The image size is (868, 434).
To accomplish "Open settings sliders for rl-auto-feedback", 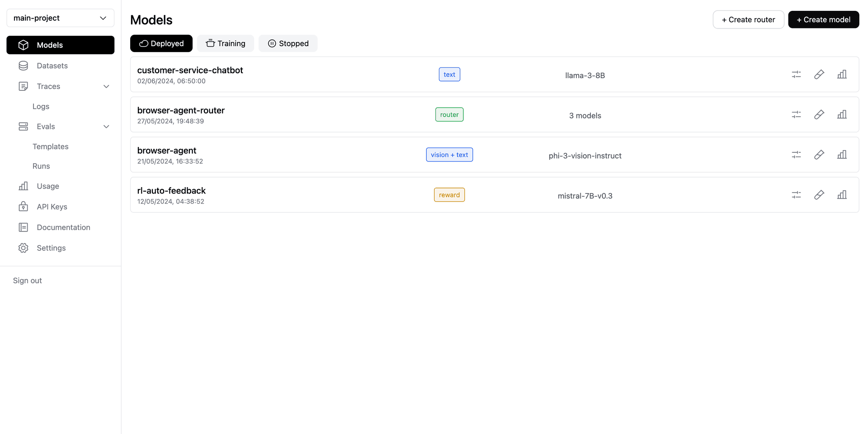I will click(796, 195).
